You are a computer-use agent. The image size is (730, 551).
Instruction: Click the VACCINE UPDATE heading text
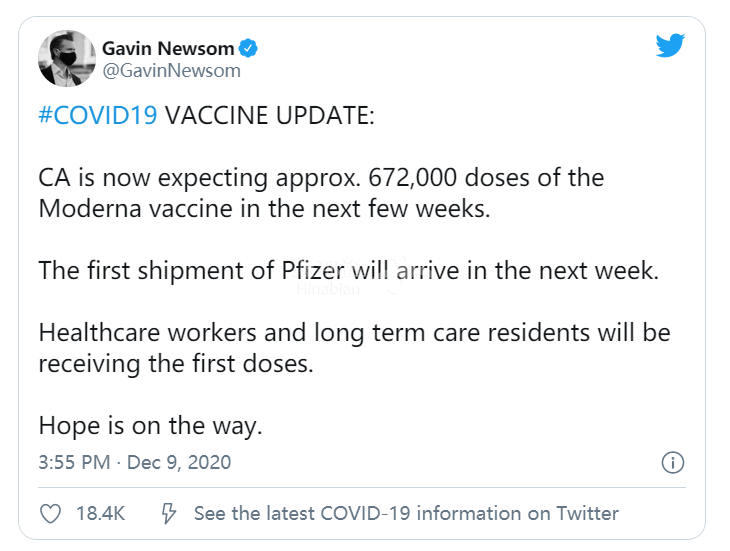click(x=269, y=114)
